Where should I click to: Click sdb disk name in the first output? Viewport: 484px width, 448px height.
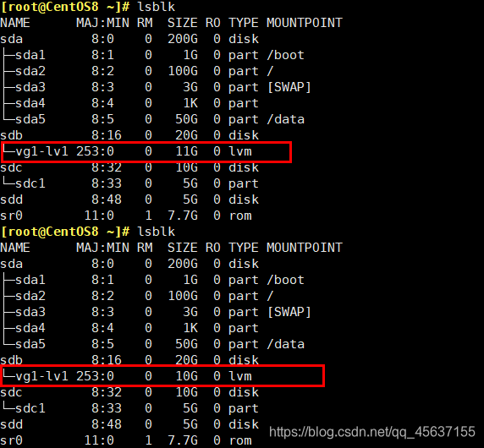[x=11, y=135]
